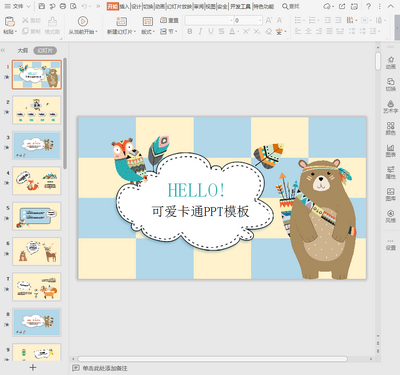Toggle justify text alignment
The height and width of the screenshot is (375, 400).
[x=329, y=31]
